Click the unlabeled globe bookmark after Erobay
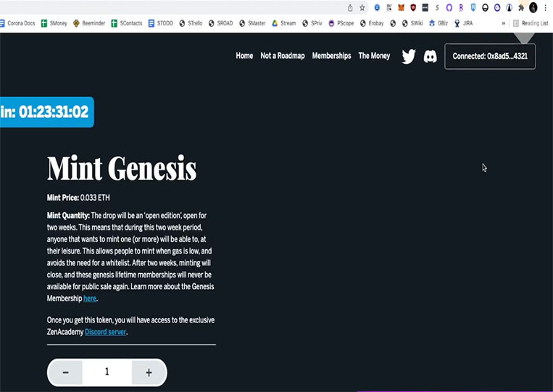 point(393,23)
